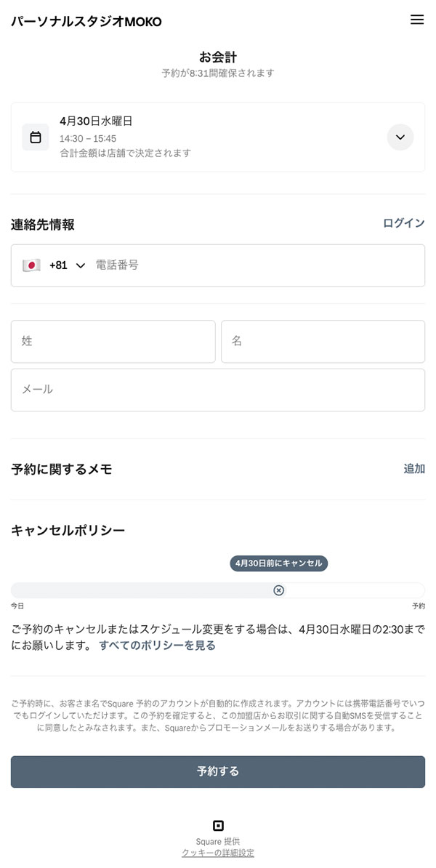
Task: Open クッキーの詳細設定 link
Action: tap(218, 853)
